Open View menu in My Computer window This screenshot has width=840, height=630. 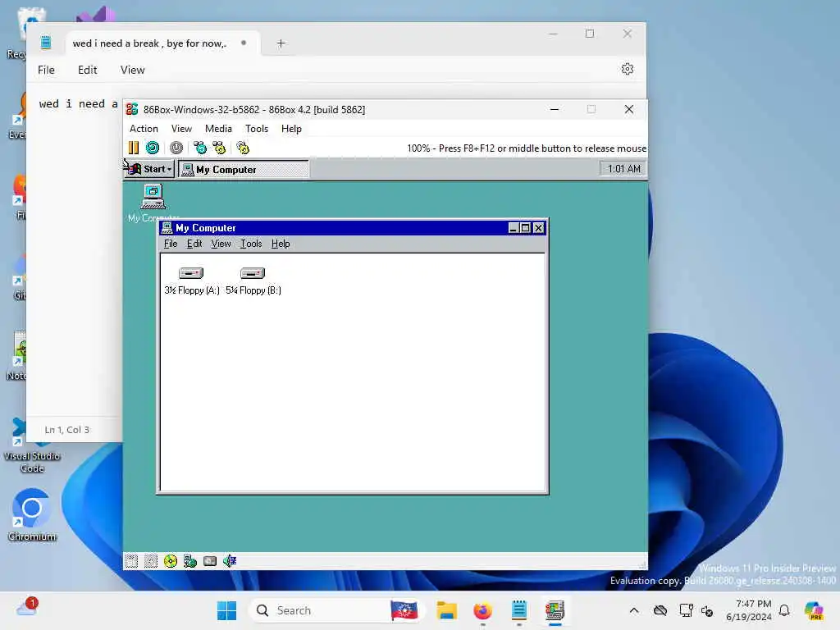(221, 244)
